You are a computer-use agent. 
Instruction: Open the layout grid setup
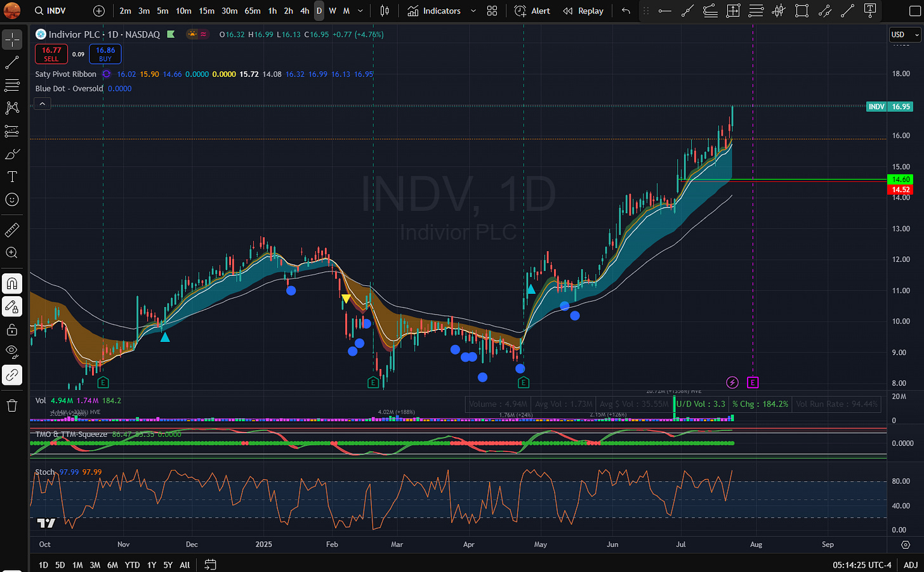coord(492,11)
